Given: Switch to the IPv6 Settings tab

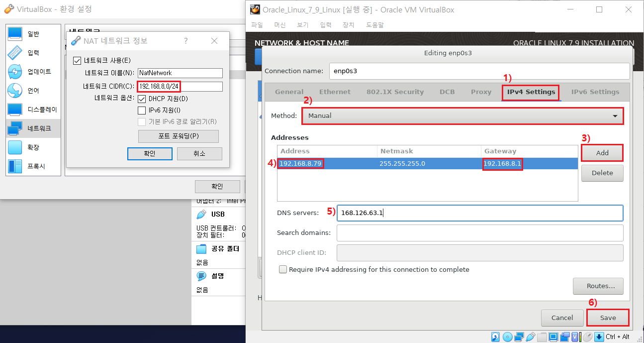Looking at the screenshot, I should coord(595,92).
